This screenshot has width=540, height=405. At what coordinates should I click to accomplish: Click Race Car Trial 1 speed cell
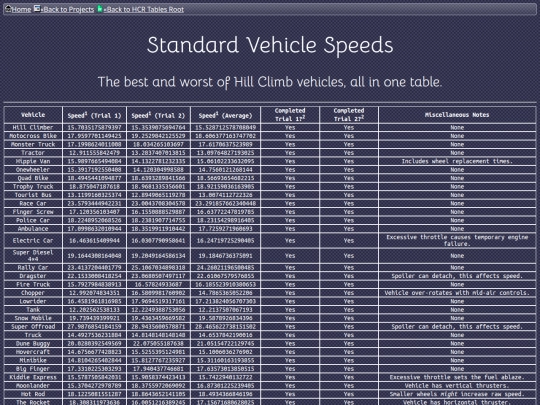tap(94, 203)
